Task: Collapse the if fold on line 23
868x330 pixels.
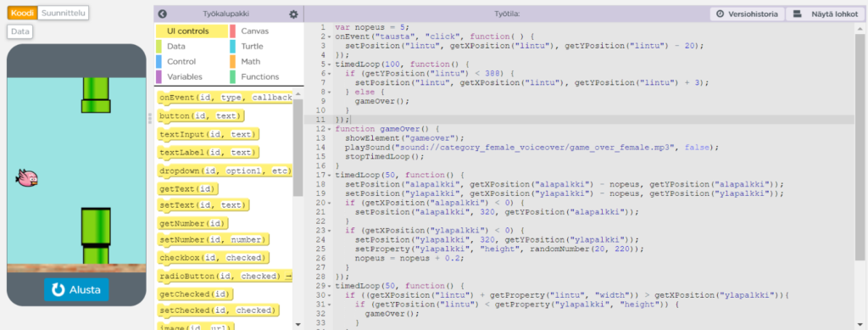Action: click(330, 231)
